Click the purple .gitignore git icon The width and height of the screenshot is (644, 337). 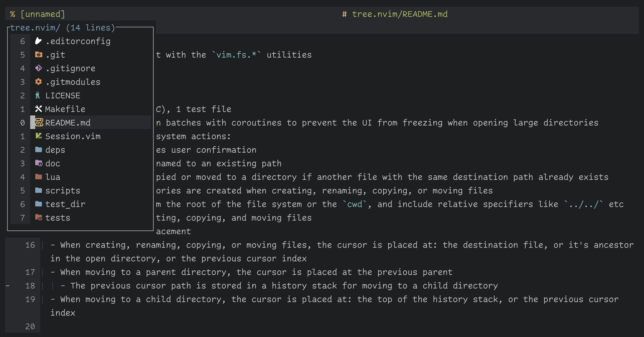click(38, 68)
